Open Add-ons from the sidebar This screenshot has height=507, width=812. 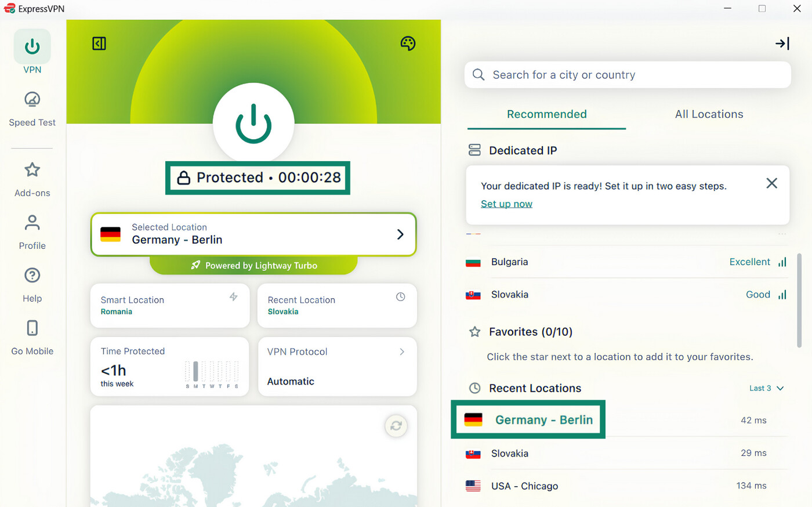click(32, 180)
